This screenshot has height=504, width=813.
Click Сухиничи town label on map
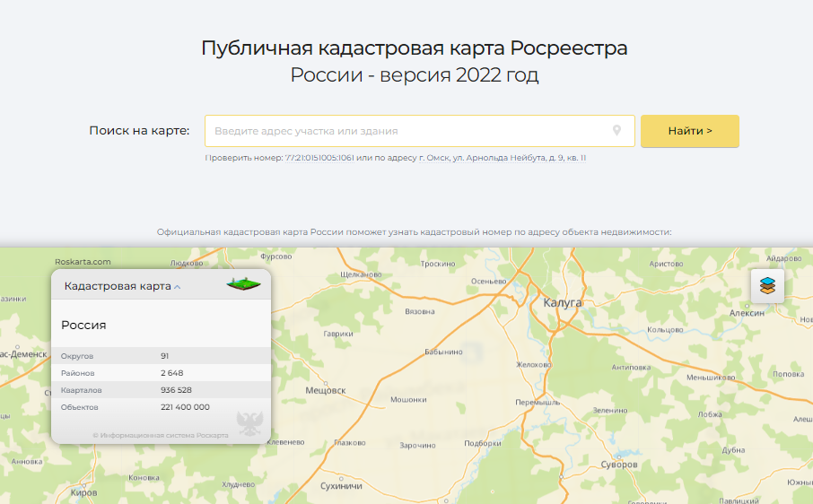(341, 486)
